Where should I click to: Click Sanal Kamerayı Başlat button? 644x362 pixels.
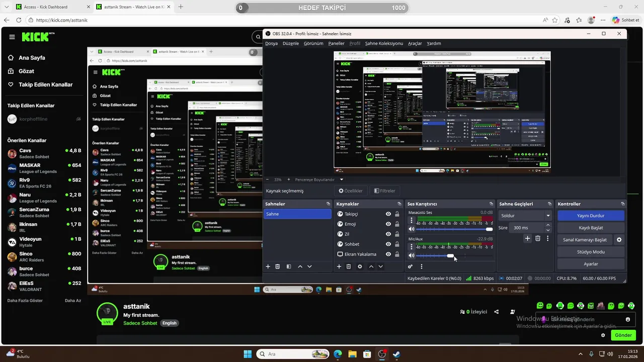pyautogui.click(x=585, y=240)
